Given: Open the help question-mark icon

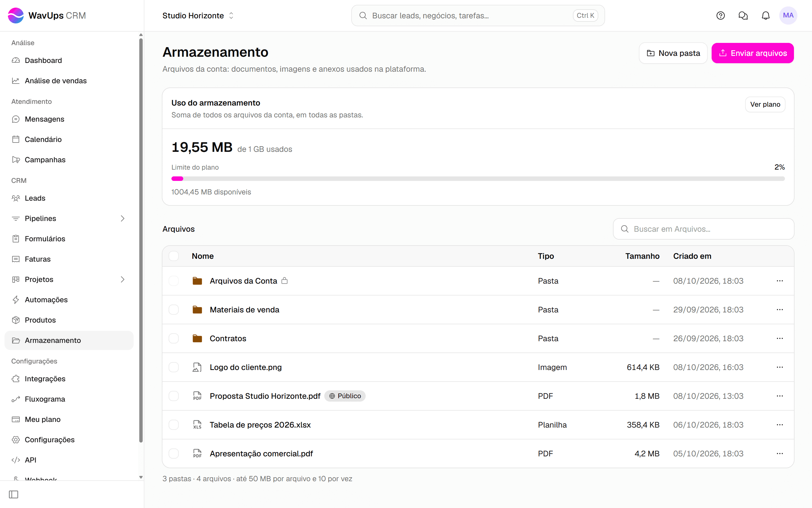Looking at the screenshot, I should click(720, 16).
